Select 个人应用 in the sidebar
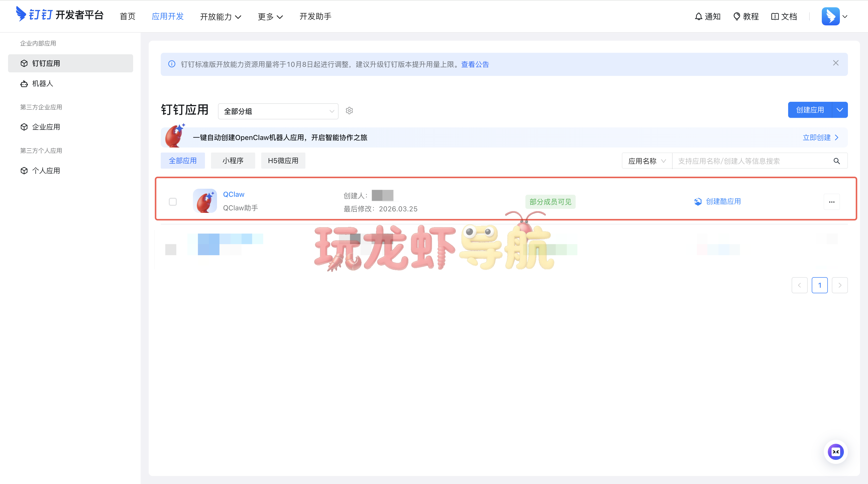 click(70, 171)
